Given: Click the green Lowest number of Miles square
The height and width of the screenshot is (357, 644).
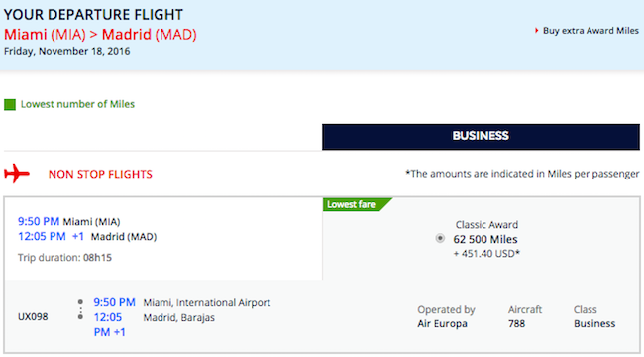Looking at the screenshot, I should point(10,104).
